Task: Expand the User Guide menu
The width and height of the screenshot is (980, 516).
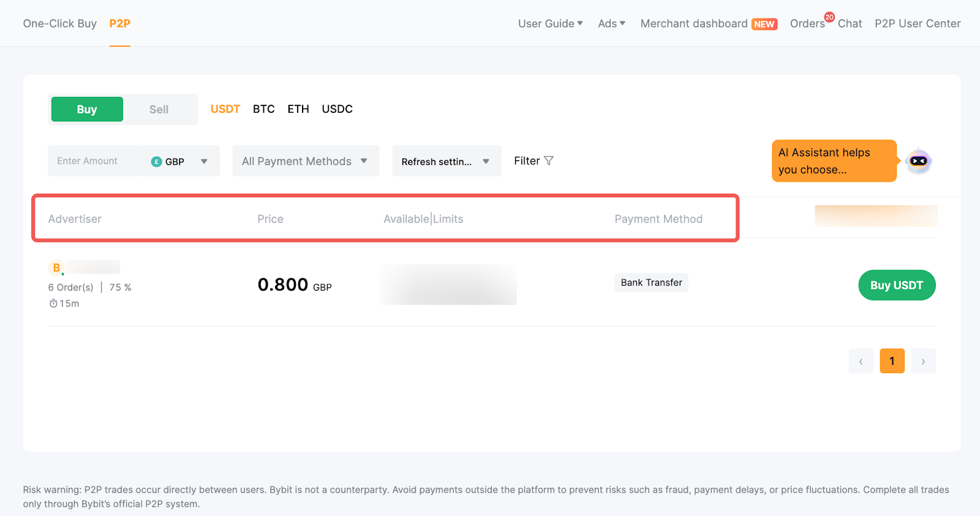Action: [550, 23]
